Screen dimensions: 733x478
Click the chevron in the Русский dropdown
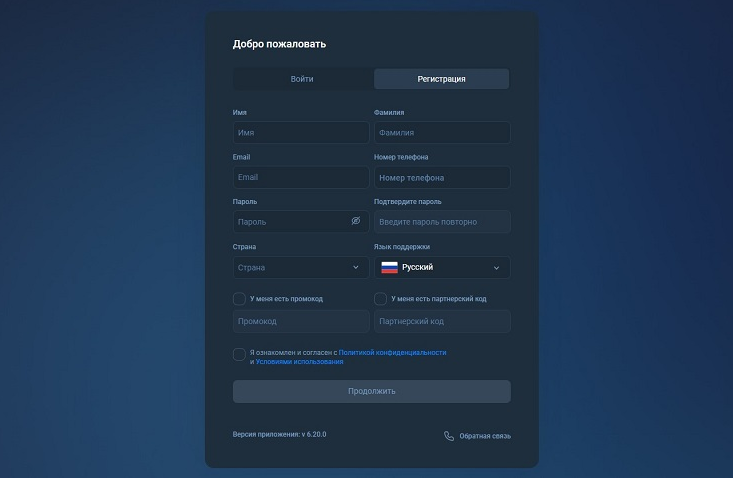point(496,268)
